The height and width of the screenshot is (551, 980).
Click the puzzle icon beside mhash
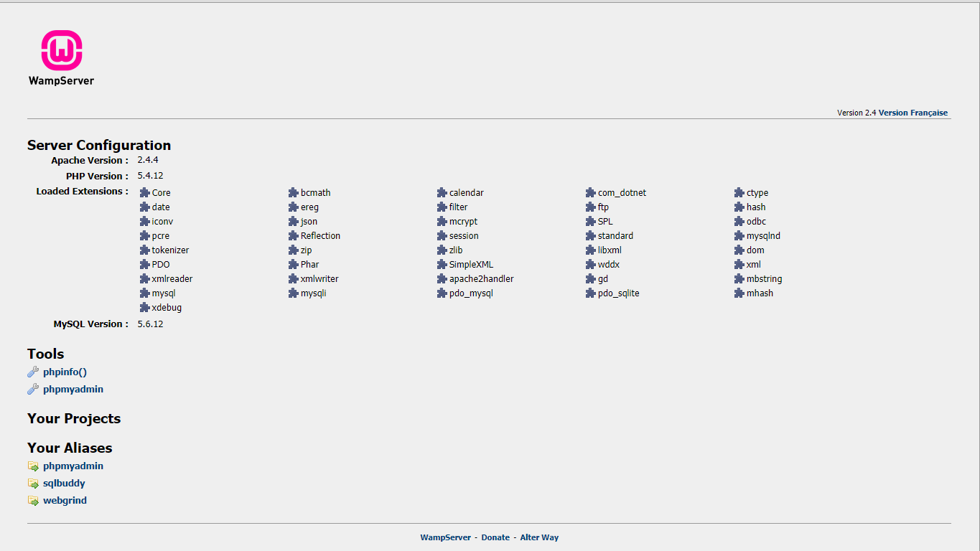(x=739, y=293)
